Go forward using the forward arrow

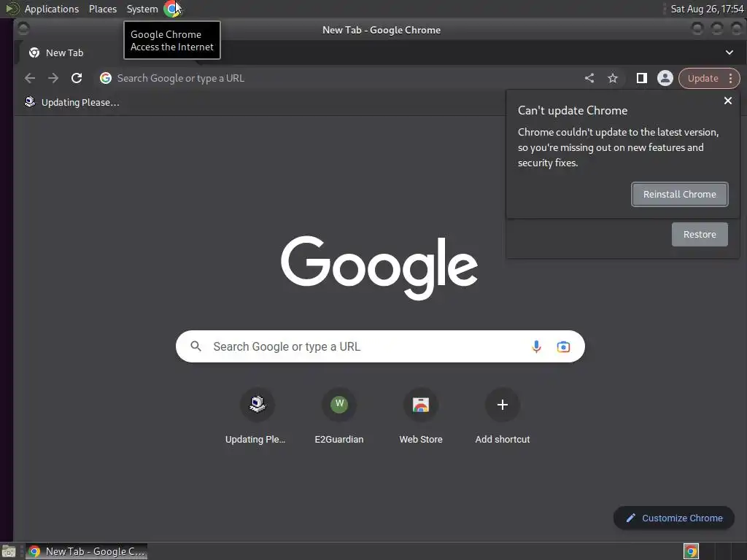(x=53, y=78)
